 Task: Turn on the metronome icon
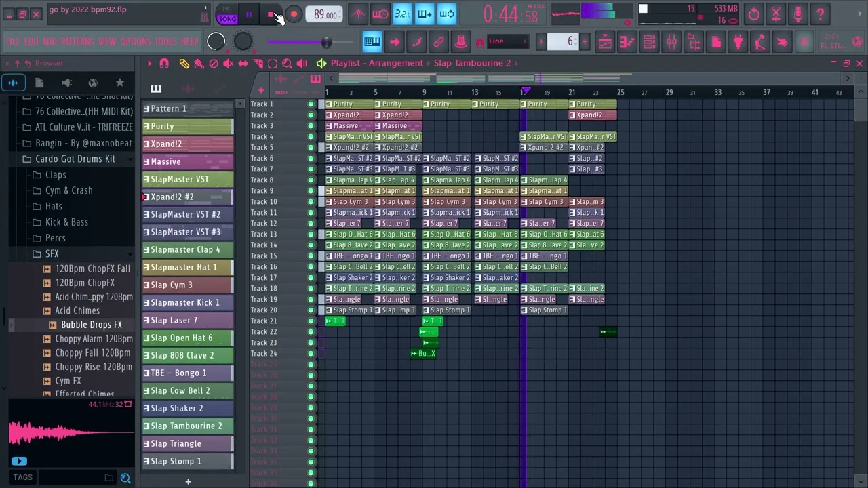pos(358,14)
